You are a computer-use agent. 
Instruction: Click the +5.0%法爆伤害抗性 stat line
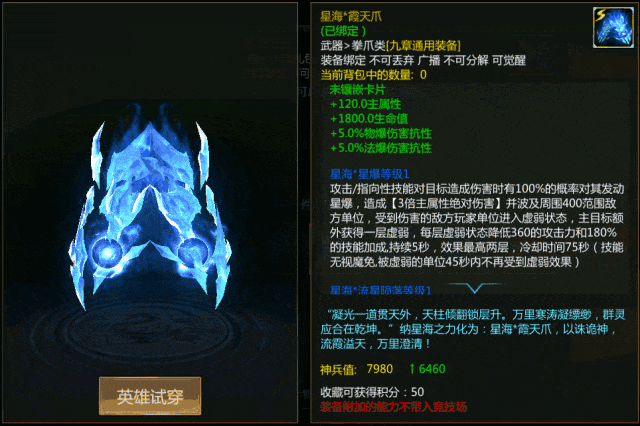(381, 148)
